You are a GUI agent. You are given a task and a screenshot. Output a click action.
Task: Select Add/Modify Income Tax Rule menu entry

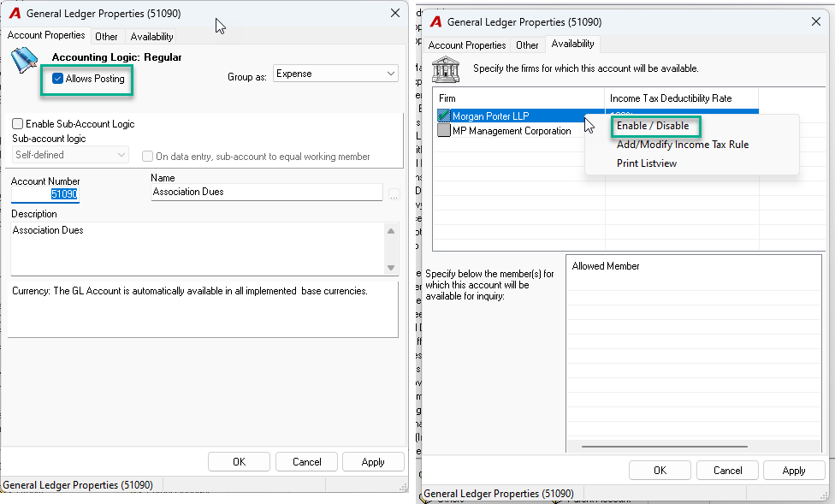pos(682,145)
